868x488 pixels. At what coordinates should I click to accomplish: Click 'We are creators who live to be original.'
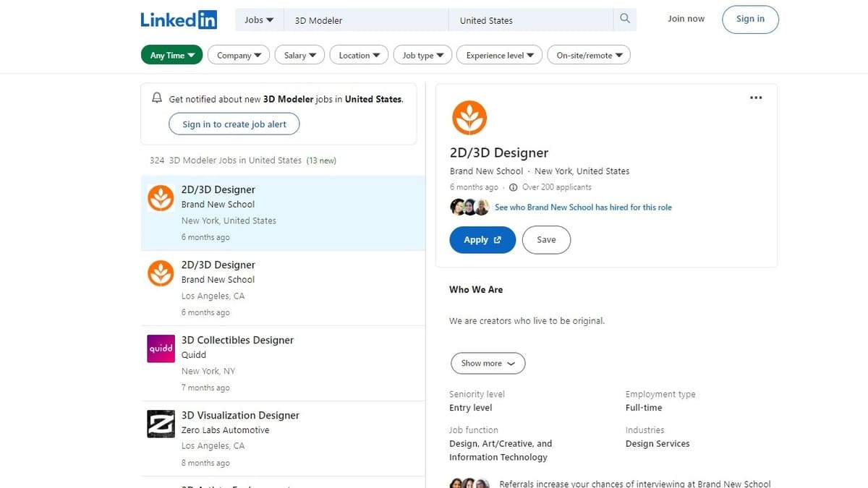[x=527, y=321]
